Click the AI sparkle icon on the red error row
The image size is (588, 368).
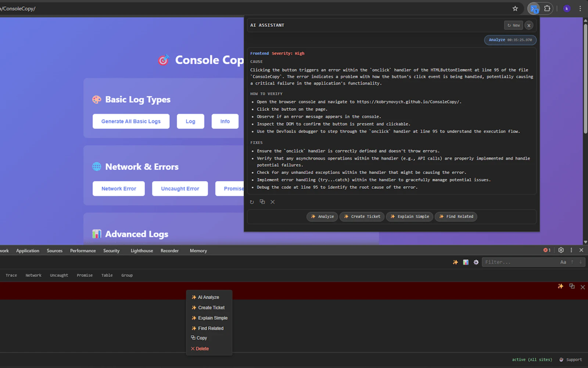point(560,286)
